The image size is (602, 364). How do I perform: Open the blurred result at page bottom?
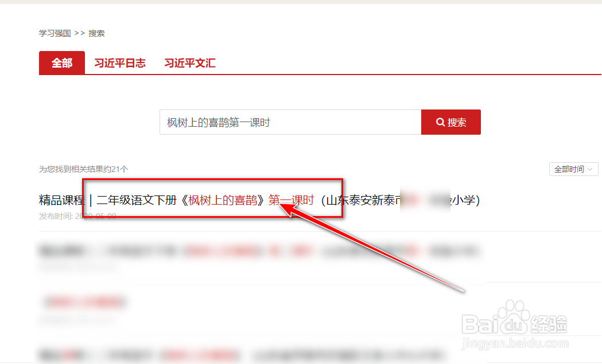[242, 355]
